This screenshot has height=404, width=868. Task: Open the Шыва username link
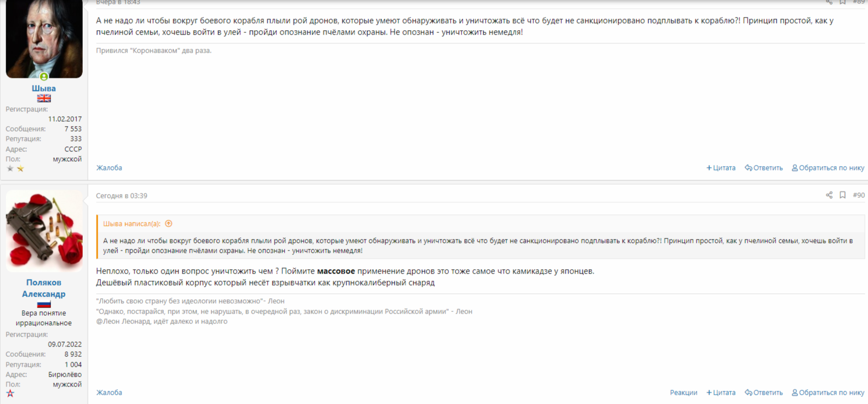coord(44,88)
